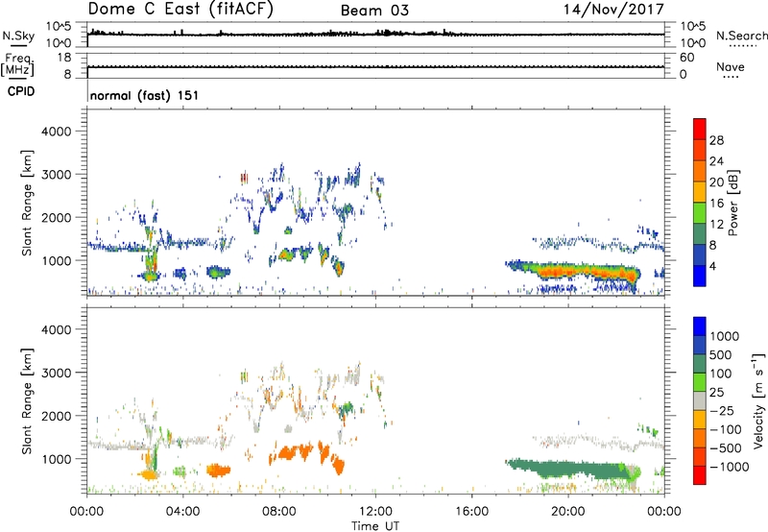The width and height of the screenshot is (768, 532).
Task: Click the "Time UT" axis title
Action: click(375, 526)
